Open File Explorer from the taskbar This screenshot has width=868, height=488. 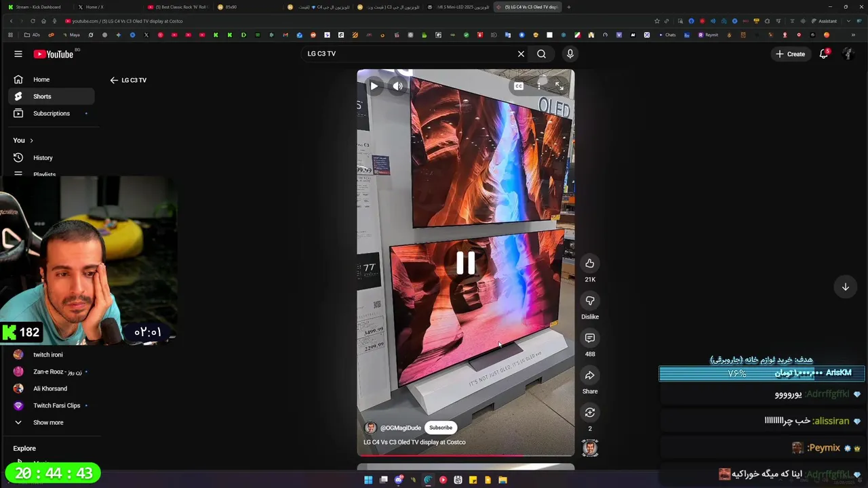[502, 480]
